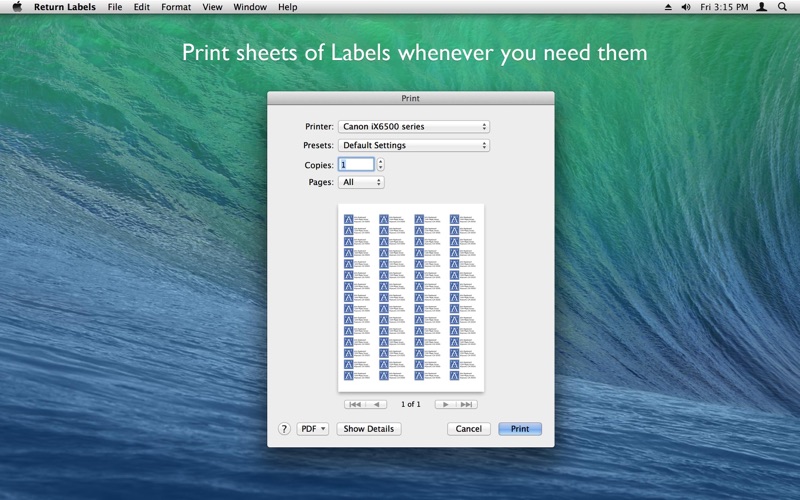The width and height of the screenshot is (800, 500).
Task: Go to previous page in preview
Action: (x=377, y=405)
